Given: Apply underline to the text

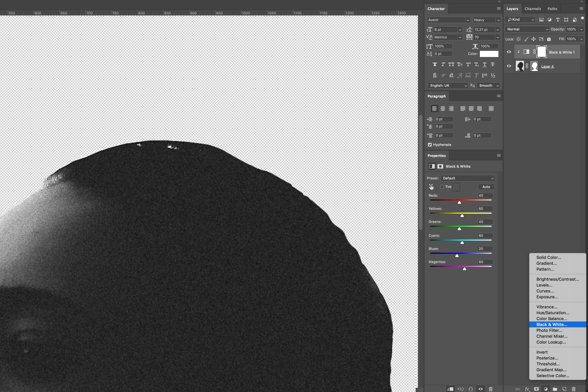Looking at the screenshot, I should click(484, 64).
